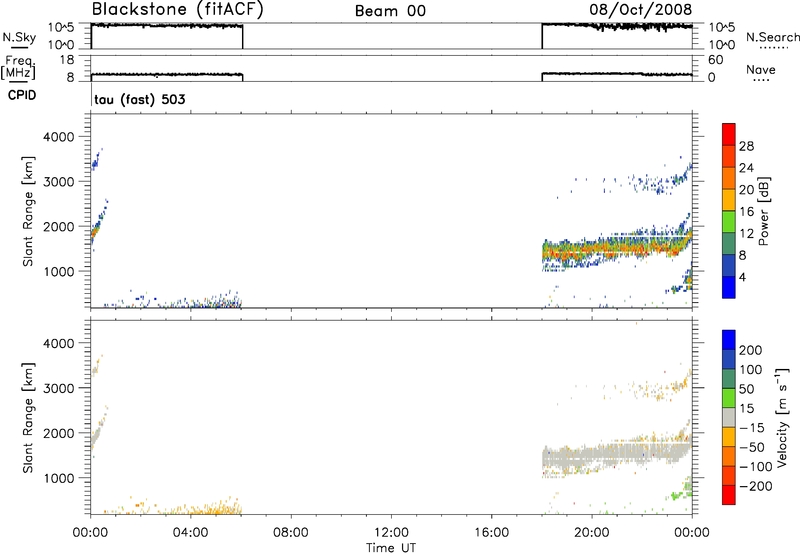The height and width of the screenshot is (554, 800).
Task: Click the "3000" tick on velocity panel
Action: [59, 388]
